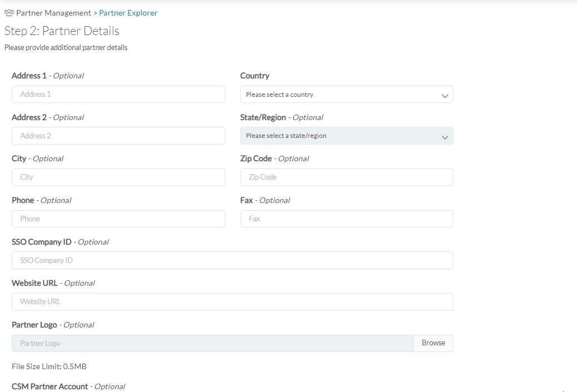Click the Step 2: Partner Details heading
Viewport: 577px width, 392px height.
point(61,31)
